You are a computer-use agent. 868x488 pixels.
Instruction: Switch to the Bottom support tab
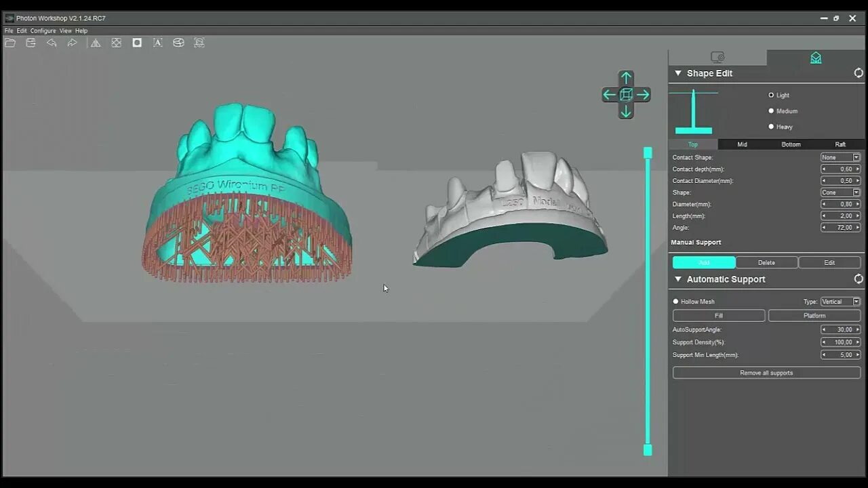pyautogui.click(x=791, y=144)
